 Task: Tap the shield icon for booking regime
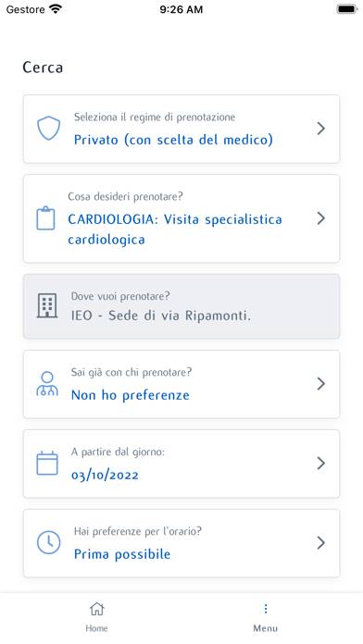48,129
